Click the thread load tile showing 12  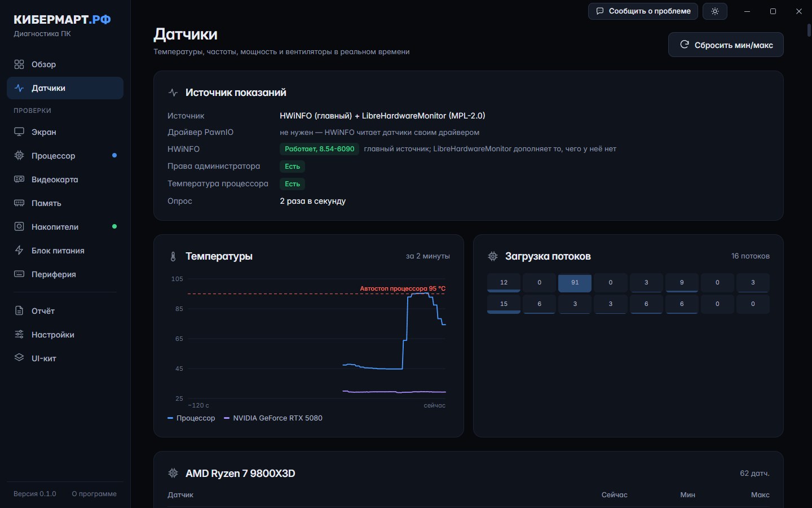pos(504,283)
